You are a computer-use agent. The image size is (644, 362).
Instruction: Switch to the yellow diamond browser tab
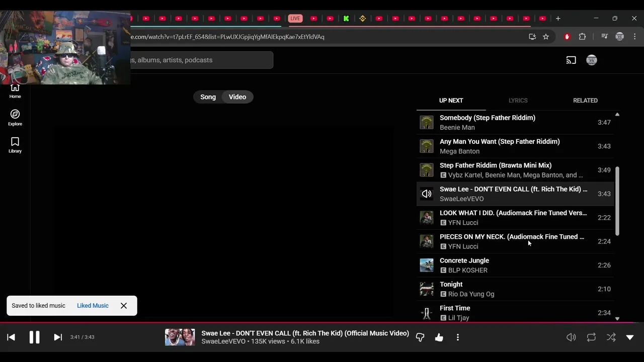(x=363, y=19)
